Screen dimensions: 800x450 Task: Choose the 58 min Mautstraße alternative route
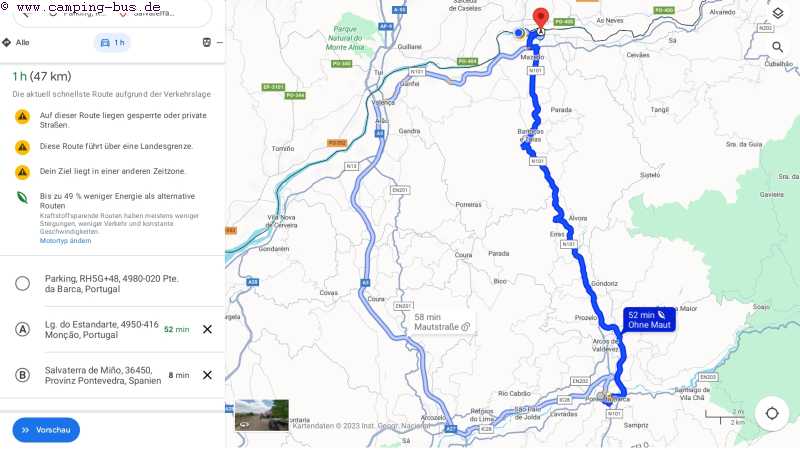[442, 322]
